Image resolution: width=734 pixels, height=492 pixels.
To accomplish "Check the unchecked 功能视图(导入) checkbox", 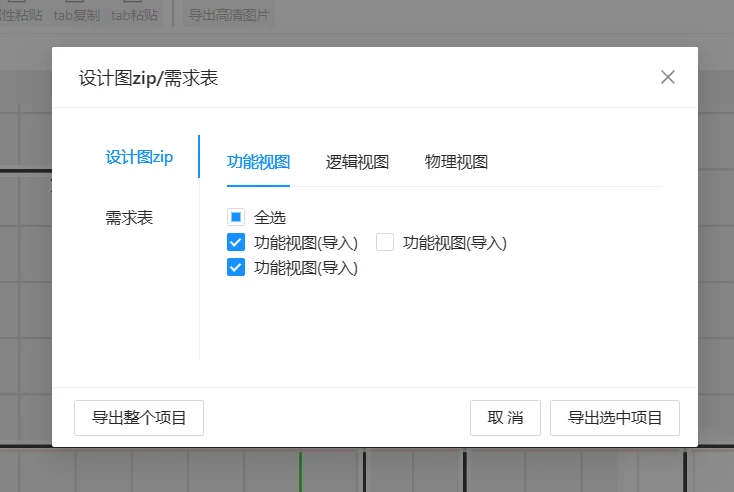I will pyautogui.click(x=385, y=242).
